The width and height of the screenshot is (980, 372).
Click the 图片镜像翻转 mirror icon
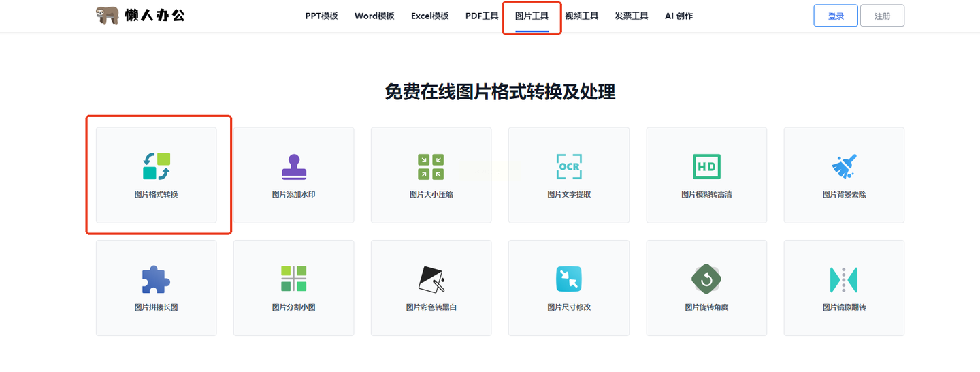[x=844, y=280]
